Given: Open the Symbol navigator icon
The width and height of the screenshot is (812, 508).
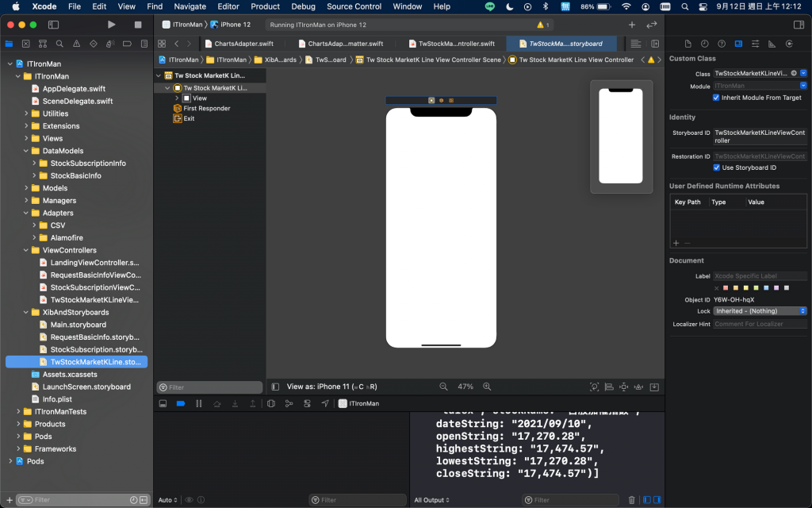Looking at the screenshot, I should pos(43,44).
